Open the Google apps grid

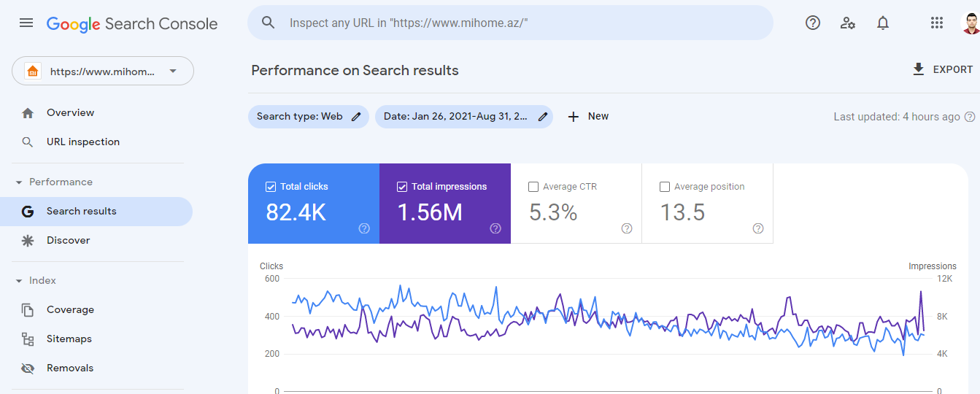(937, 23)
